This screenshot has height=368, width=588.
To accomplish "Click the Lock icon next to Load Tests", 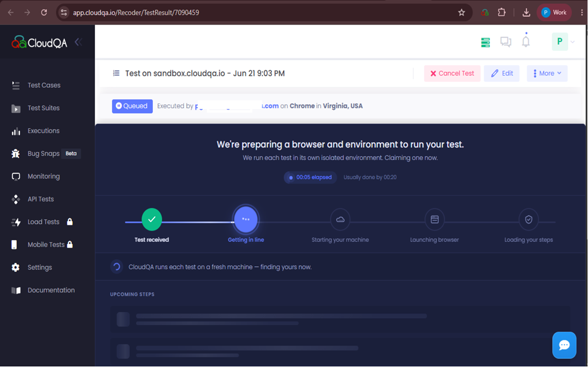I will click(x=70, y=222).
